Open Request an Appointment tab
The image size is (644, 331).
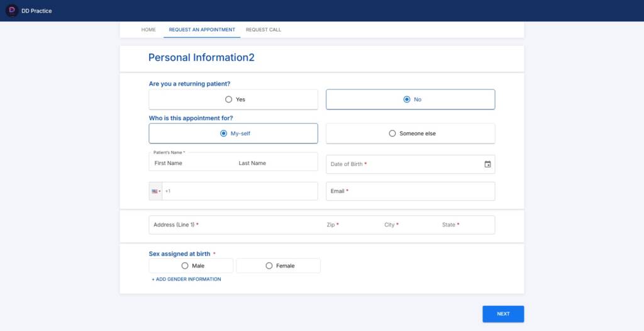pos(202,30)
